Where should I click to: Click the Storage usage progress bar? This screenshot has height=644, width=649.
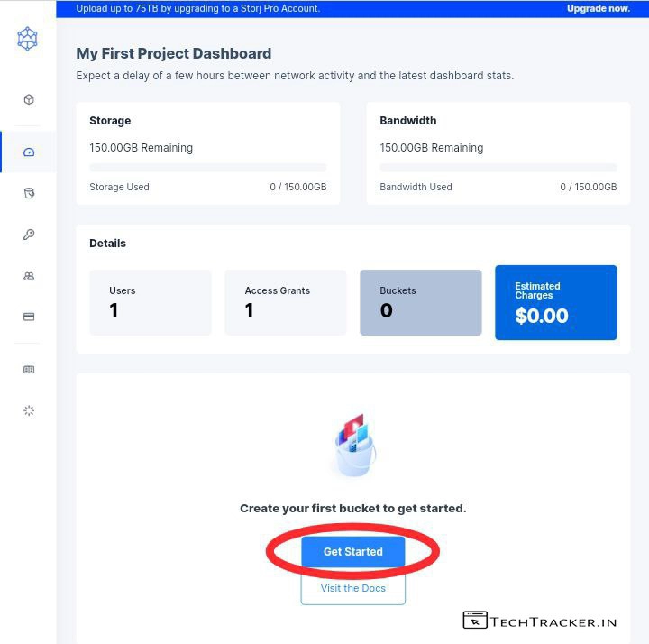(x=207, y=168)
